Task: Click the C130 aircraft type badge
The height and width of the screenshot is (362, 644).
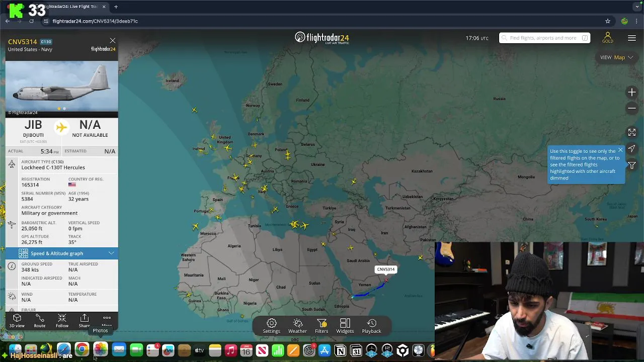Action: click(x=46, y=42)
